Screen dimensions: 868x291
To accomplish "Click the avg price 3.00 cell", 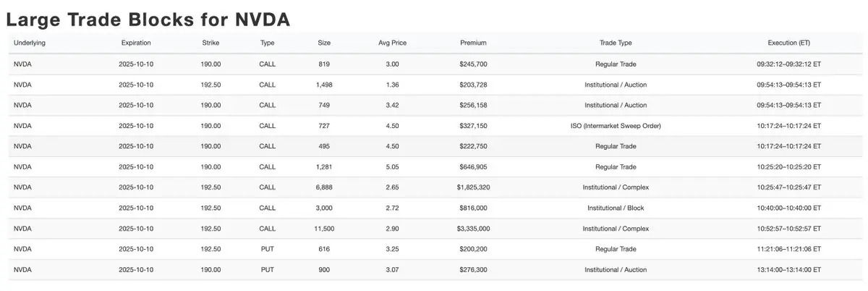I will point(393,64).
